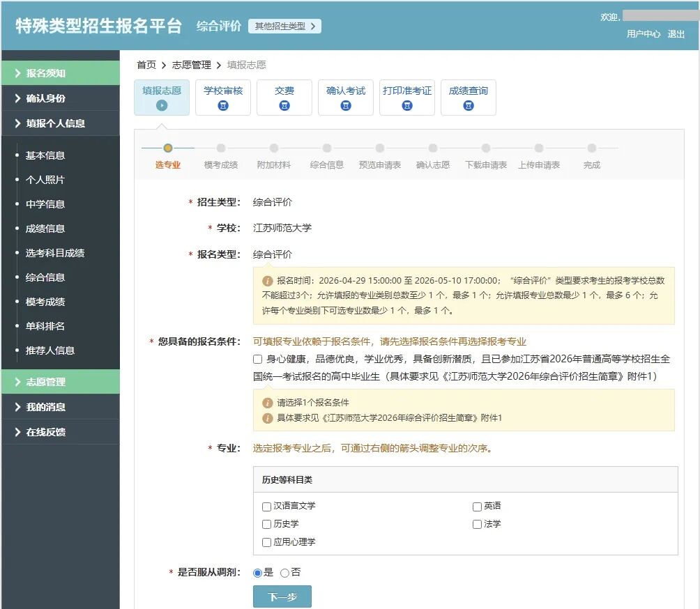Open the 其他招生类型 dropdown
The image size is (700, 609).
[x=284, y=26]
